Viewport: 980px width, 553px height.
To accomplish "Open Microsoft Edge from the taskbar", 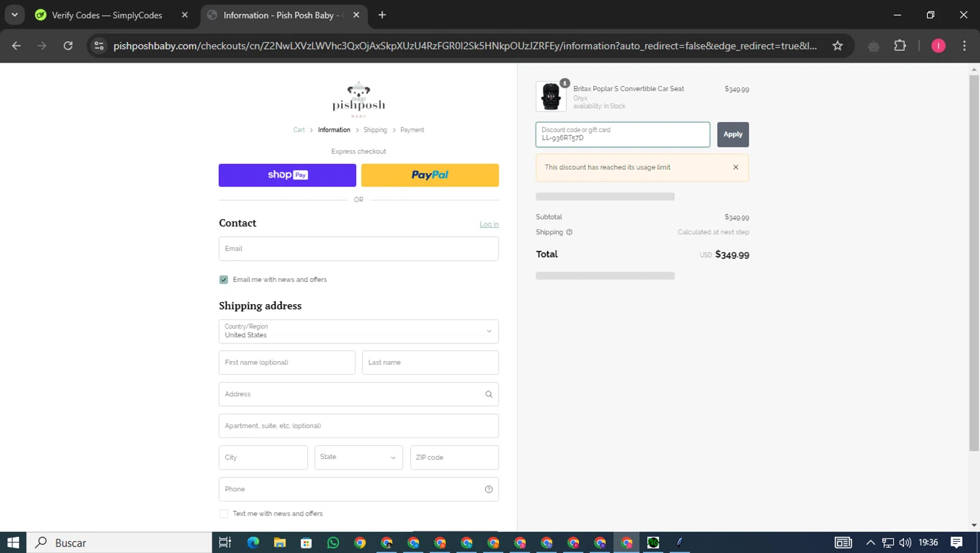I will coord(253,543).
